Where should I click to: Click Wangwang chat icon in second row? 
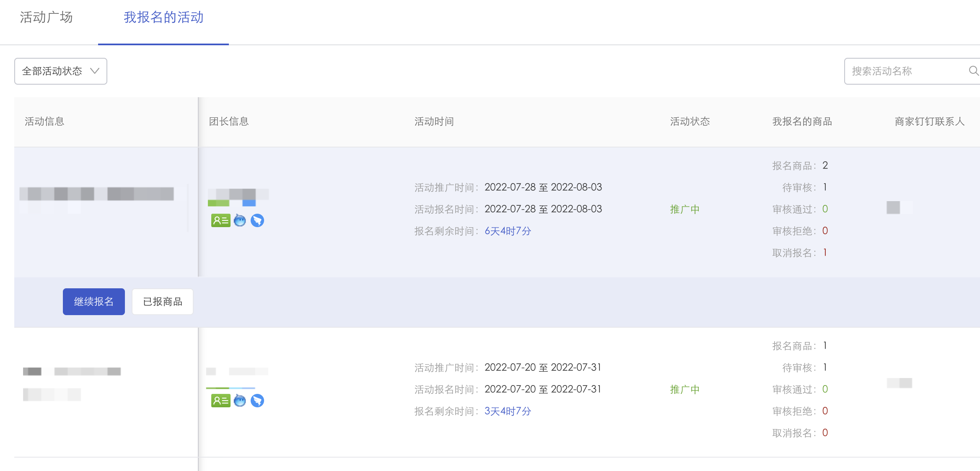[x=240, y=400]
